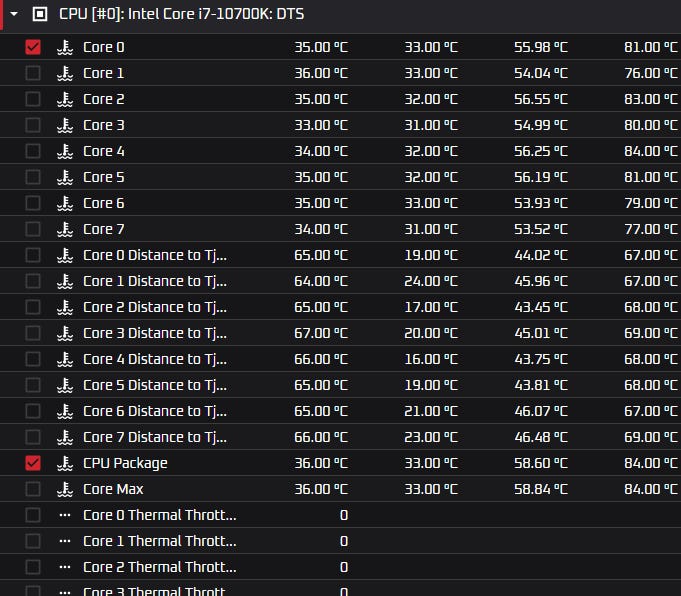The image size is (681, 596).
Task: Click the temperature icon for Core 3
Action: pos(65,125)
